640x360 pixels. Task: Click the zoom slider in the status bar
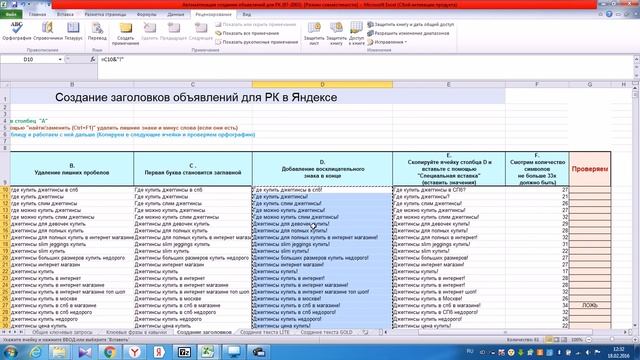tap(611, 340)
